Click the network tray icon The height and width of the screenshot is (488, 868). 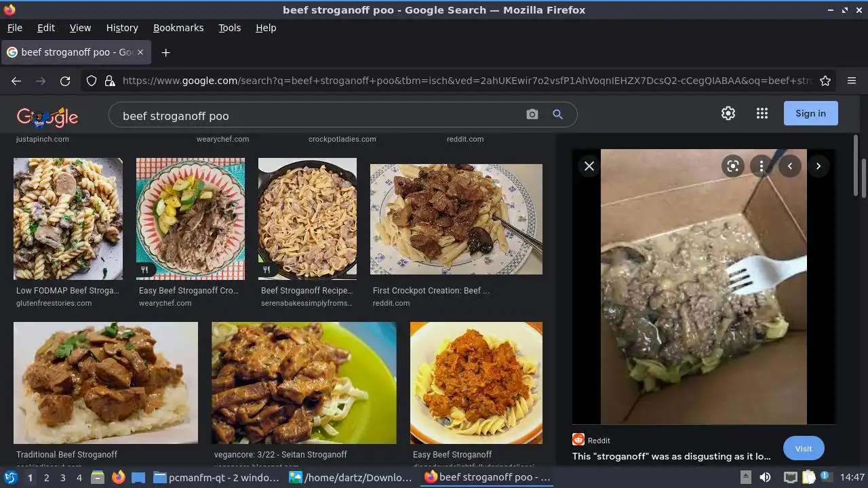[x=790, y=477]
